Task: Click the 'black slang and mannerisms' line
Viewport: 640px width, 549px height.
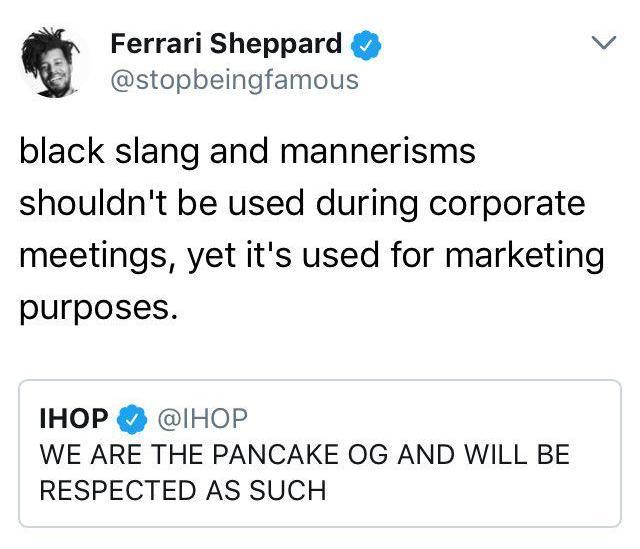Action: 247,152
